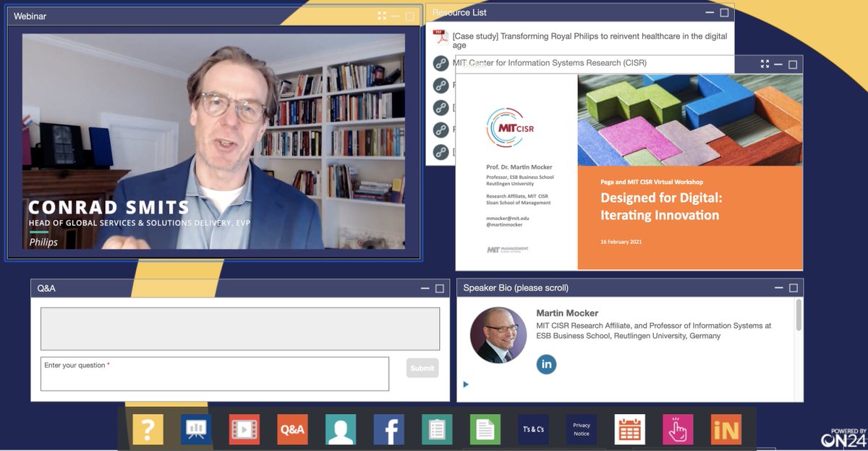This screenshot has height=451, width=868.
Task: Click Martin Mocker's LinkedIn icon
Action: click(547, 364)
